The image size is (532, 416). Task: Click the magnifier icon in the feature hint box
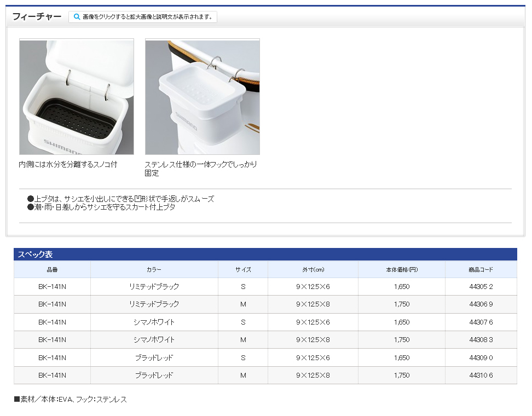pyautogui.click(x=77, y=16)
